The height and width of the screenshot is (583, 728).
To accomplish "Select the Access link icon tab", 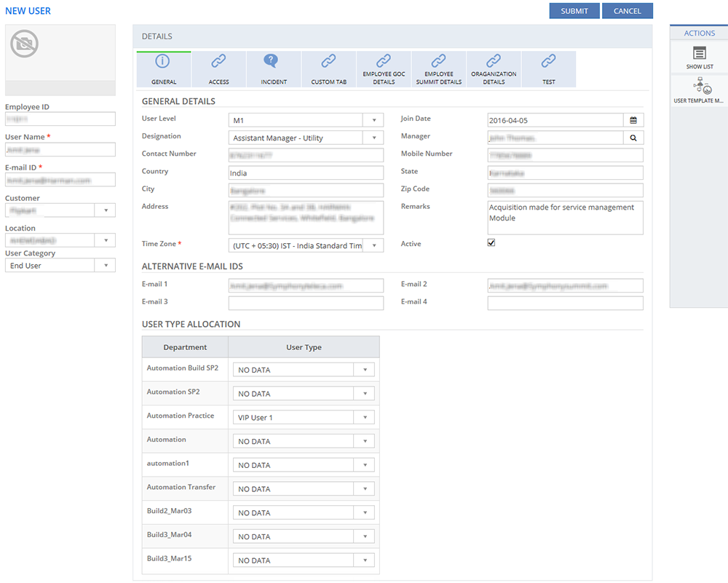I will 218,62.
